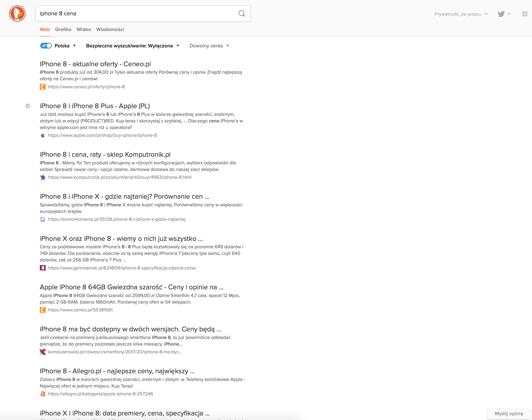The width and height of the screenshot is (532, 420).
Task: Click the gsmmaniak.pl URL
Action: [122, 268]
